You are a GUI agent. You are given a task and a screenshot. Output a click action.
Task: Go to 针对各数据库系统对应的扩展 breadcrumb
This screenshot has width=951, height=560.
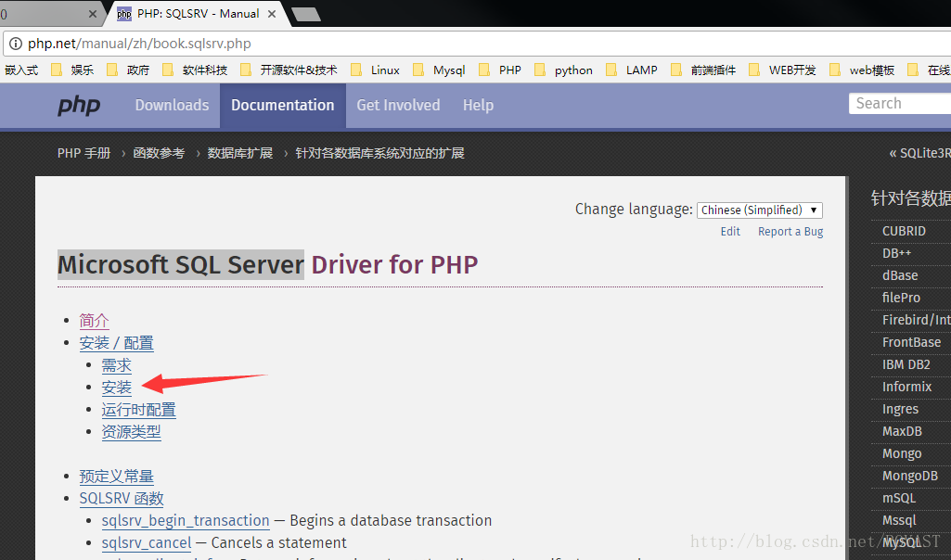pyautogui.click(x=379, y=153)
